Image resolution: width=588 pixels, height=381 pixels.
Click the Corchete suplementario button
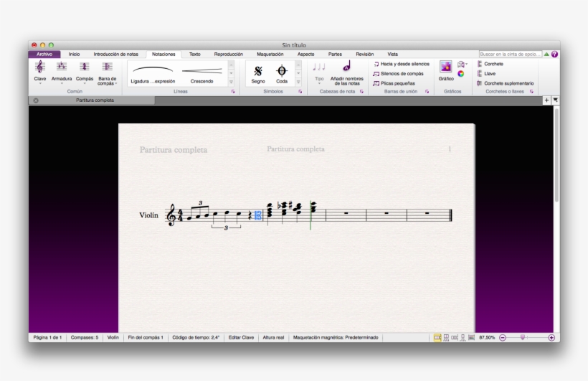[506, 83]
